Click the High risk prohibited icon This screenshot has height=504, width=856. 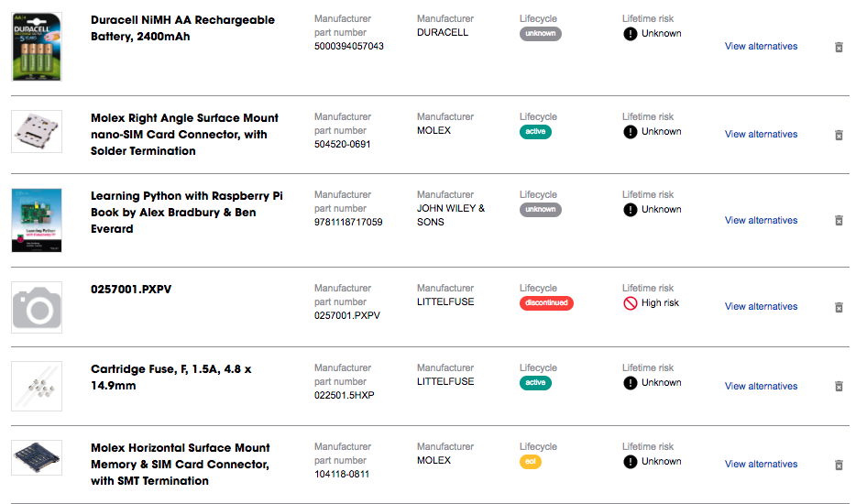tap(630, 303)
